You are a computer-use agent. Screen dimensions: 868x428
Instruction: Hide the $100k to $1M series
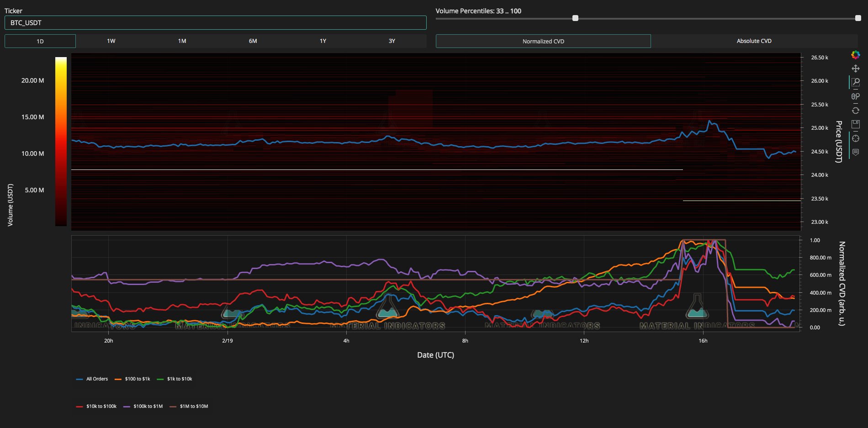point(143,406)
